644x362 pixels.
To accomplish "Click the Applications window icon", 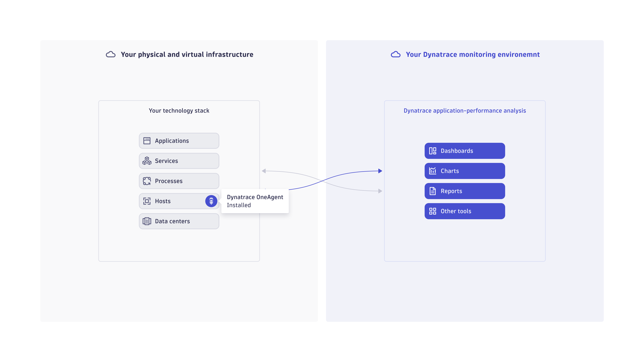I will click(147, 141).
